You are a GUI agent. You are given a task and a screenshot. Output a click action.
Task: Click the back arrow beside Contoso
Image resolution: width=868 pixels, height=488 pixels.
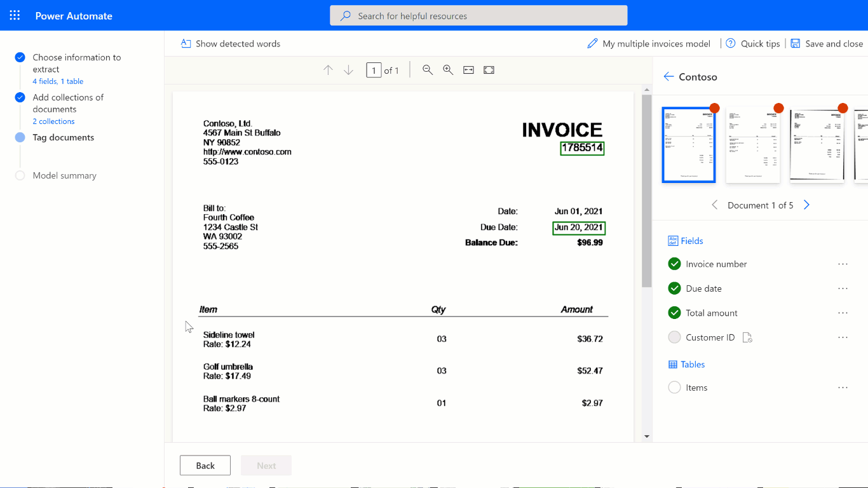click(668, 77)
